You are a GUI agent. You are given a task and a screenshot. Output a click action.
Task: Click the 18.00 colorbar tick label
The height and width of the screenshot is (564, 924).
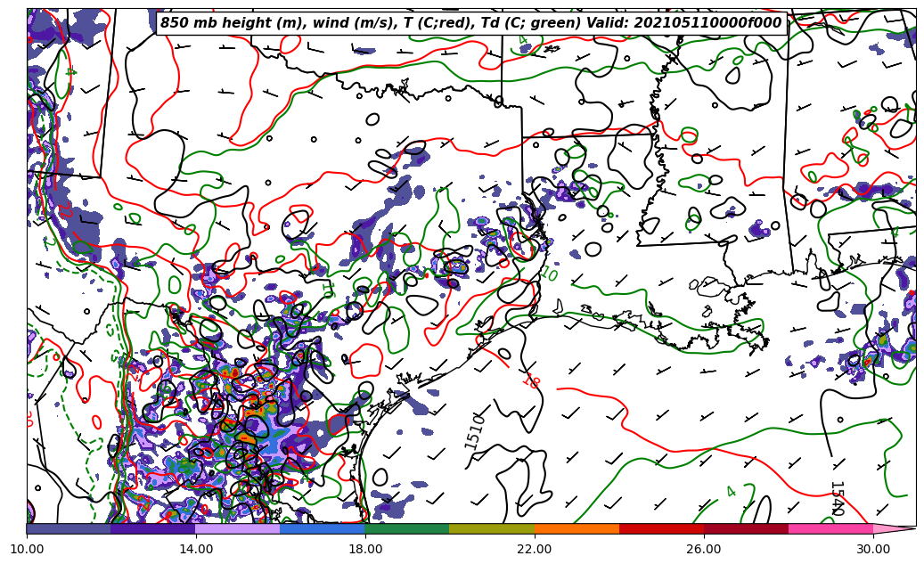[365, 550]
